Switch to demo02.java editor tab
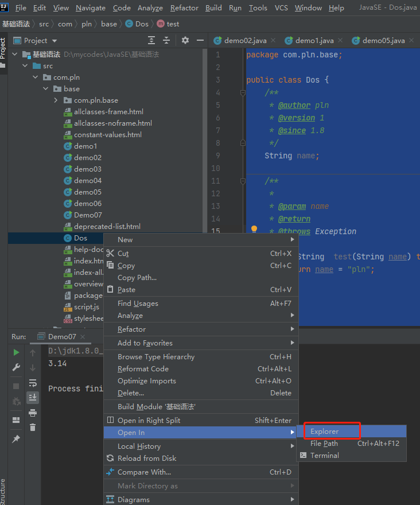 (x=245, y=40)
